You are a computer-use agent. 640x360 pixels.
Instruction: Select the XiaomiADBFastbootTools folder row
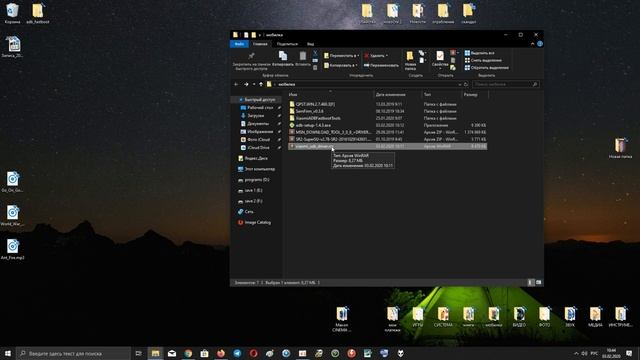pyautogui.click(x=387, y=118)
